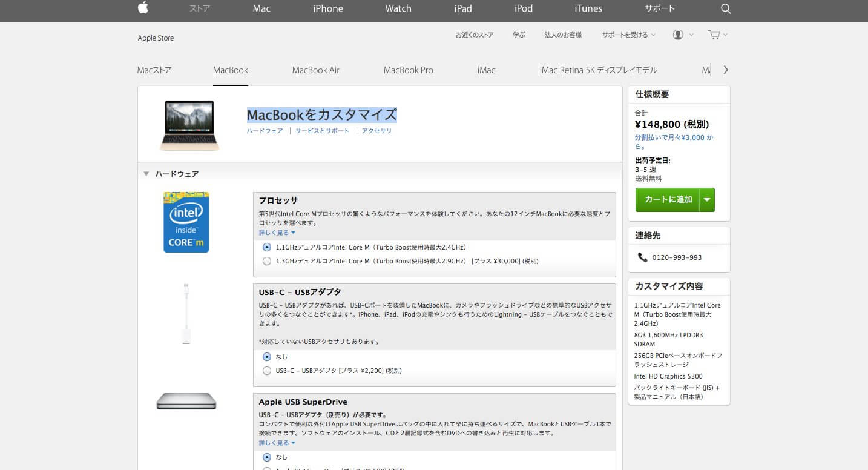The height and width of the screenshot is (470, 868).
Task: Open iTunes in top navigation
Action: (x=588, y=8)
